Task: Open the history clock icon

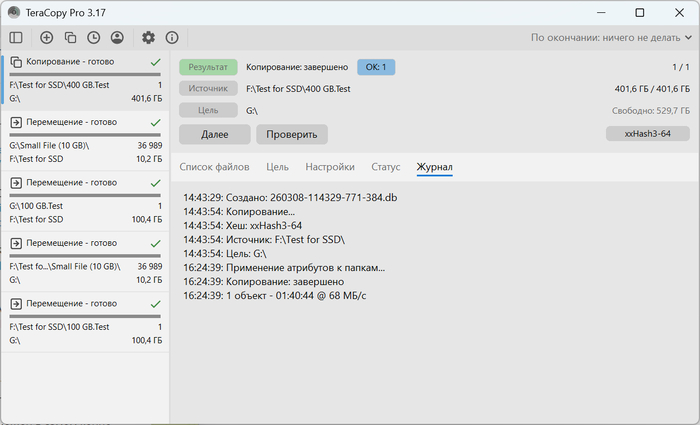Action: pyautogui.click(x=93, y=38)
